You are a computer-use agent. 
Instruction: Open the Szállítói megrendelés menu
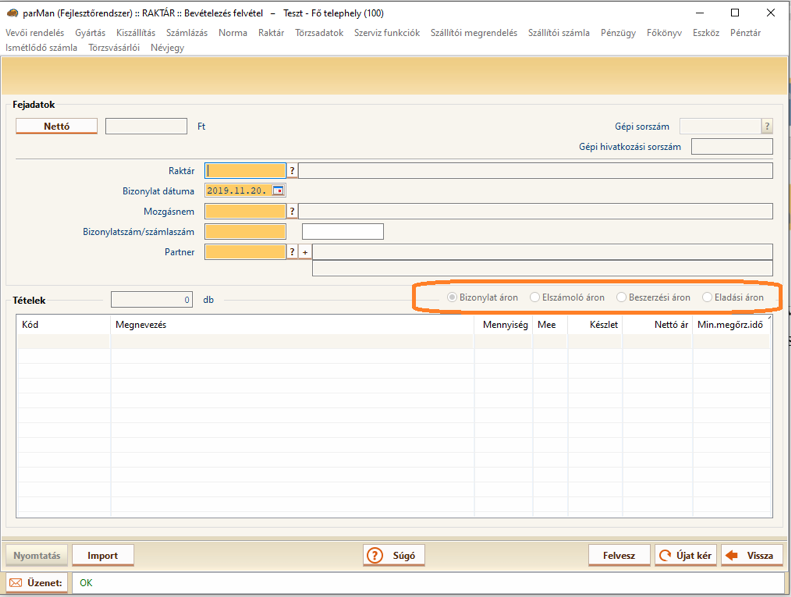click(x=474, y=33)
